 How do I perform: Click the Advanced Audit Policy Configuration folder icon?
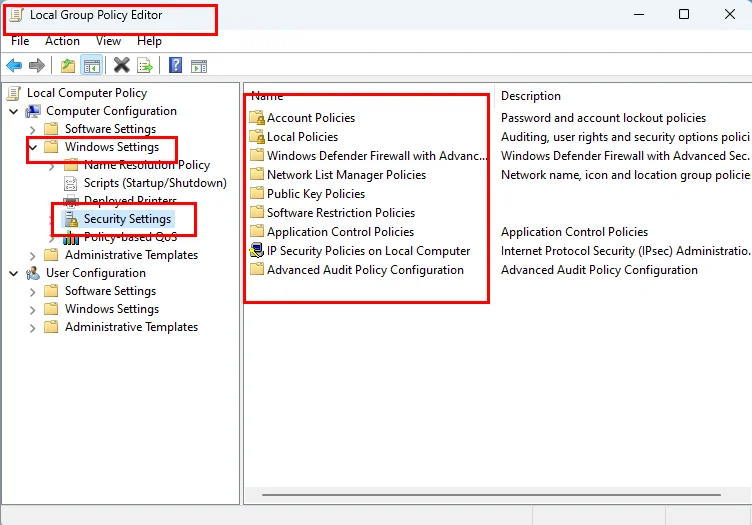click(x=257, y=269)
